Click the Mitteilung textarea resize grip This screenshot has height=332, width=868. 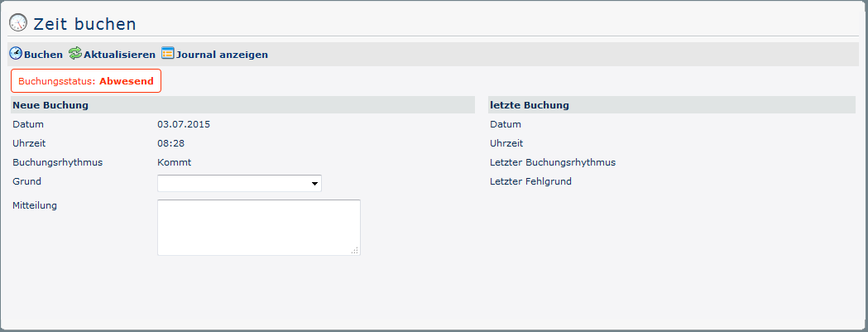(355, 250)
